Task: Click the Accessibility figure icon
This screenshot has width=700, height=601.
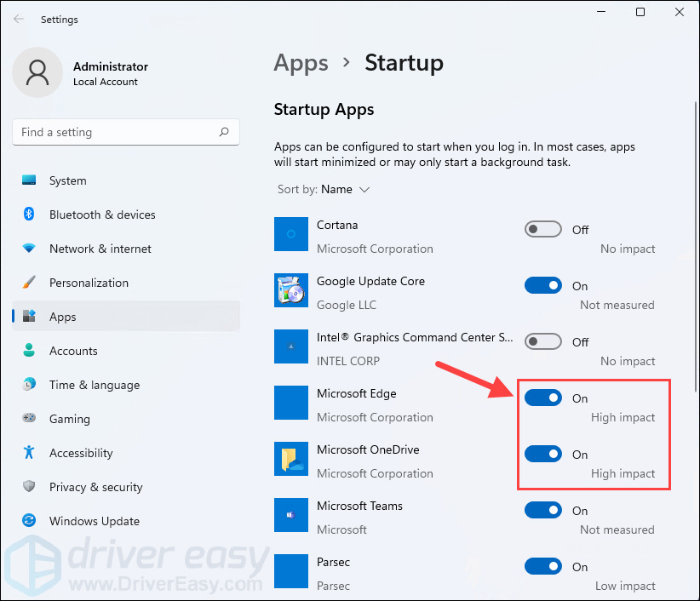Action: (x=29, y=452)
